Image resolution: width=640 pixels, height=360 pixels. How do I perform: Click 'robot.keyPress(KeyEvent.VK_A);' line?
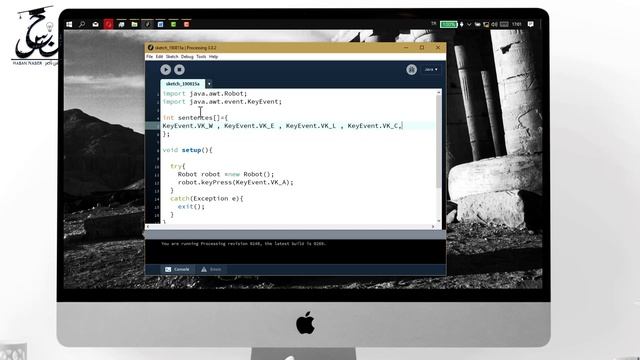[x=236, y=182]
